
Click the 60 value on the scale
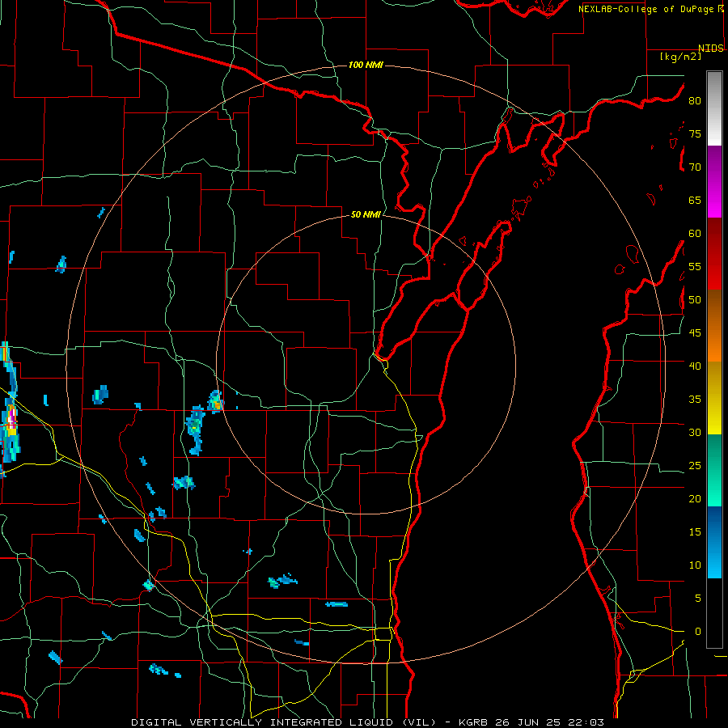695,234
